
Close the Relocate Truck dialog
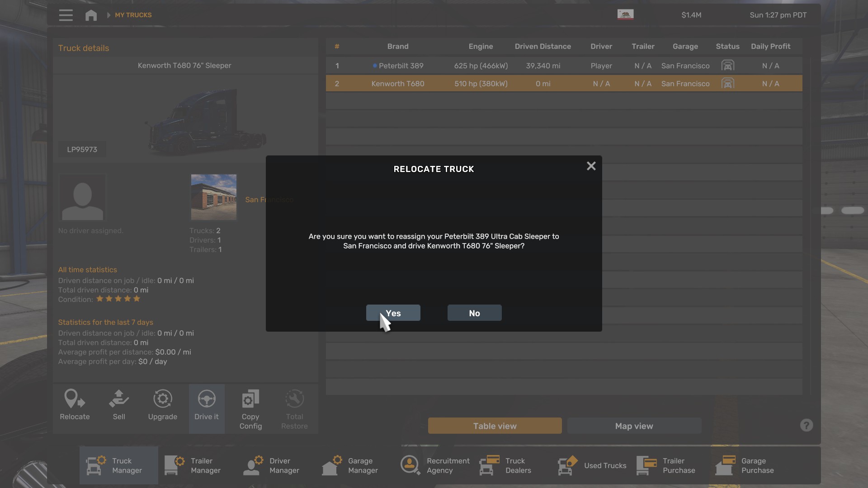point(591,166)
